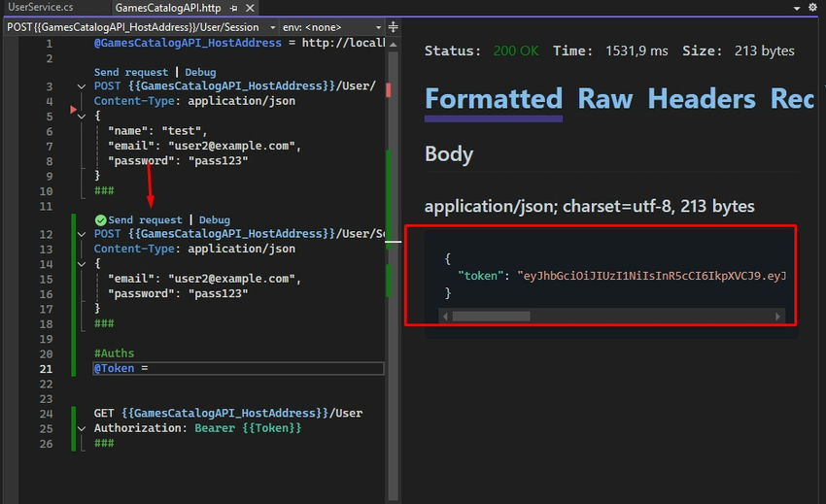
Task: Close the GamesCatalogAPI.http tab
Action: 248,8
